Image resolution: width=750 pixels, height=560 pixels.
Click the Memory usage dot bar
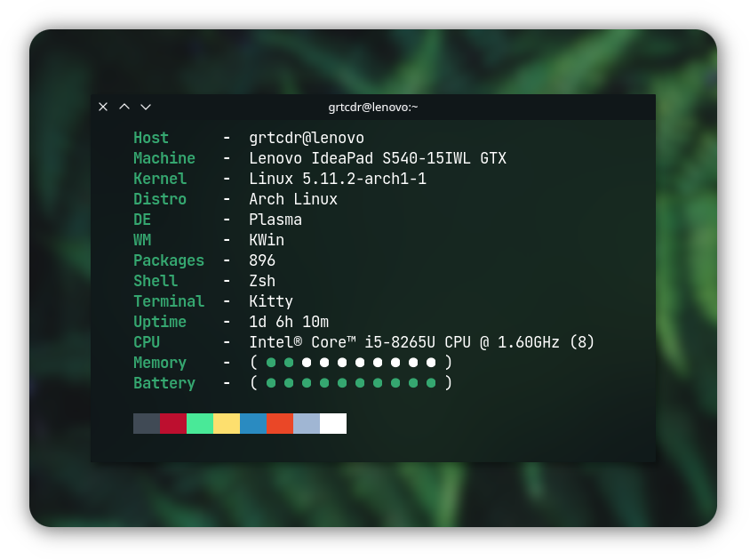[x=351, y=363]
